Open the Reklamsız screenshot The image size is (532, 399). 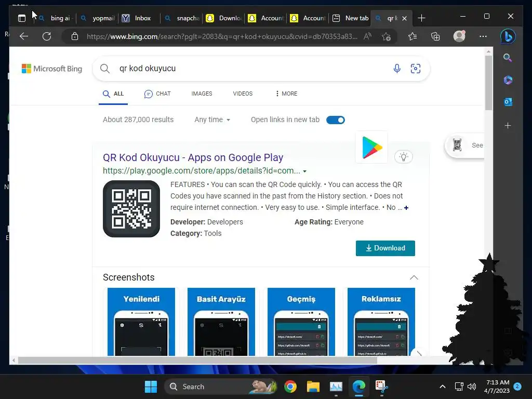tap(381, 322)
